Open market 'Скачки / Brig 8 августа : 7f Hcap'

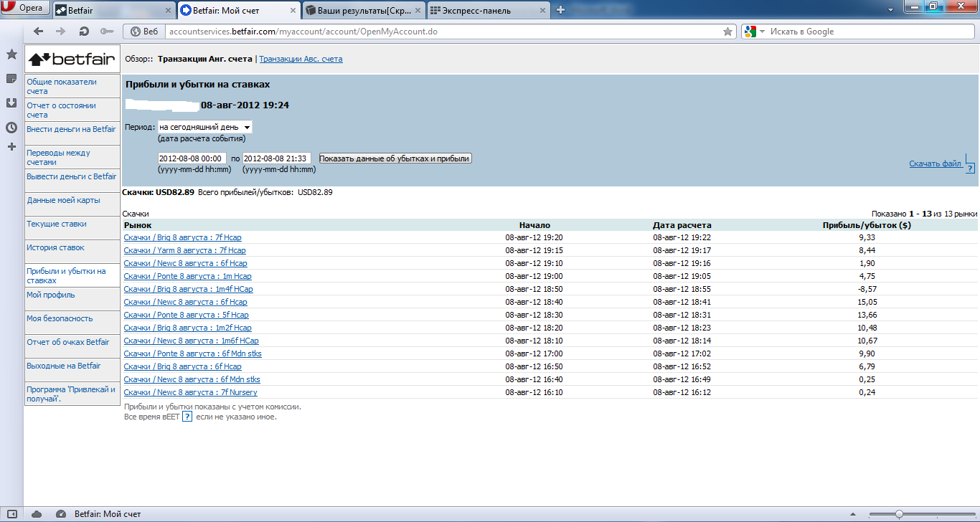coord(182,237)
